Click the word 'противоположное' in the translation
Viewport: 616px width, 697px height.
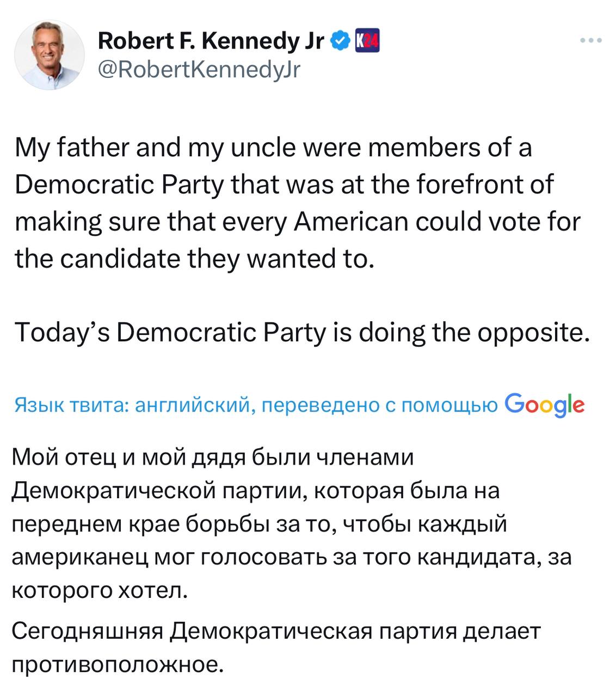pos(117,664)
